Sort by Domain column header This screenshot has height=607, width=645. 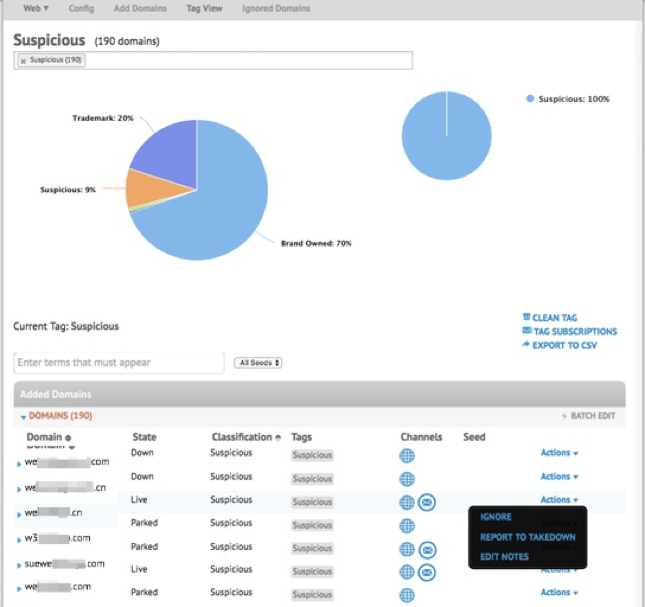49,437
